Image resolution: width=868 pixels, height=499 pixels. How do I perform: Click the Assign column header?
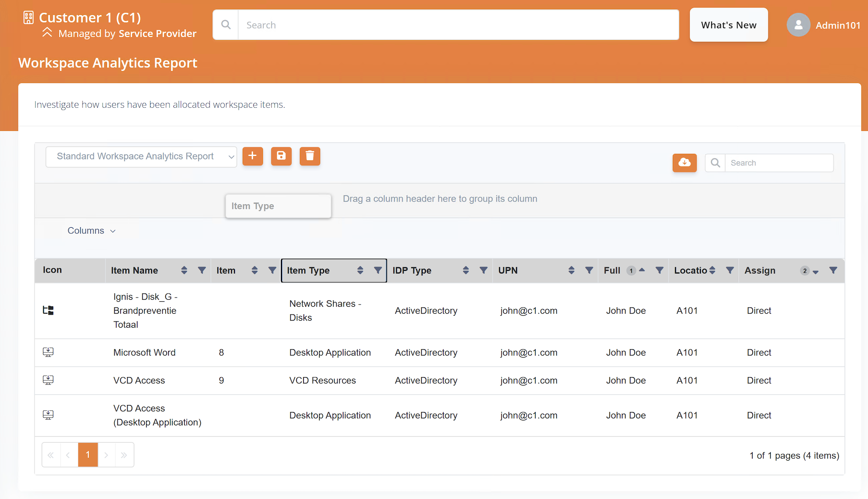[760, 270]
